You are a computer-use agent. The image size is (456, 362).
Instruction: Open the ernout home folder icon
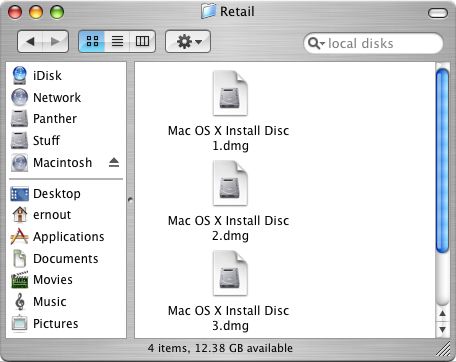[x=20, y=214]
